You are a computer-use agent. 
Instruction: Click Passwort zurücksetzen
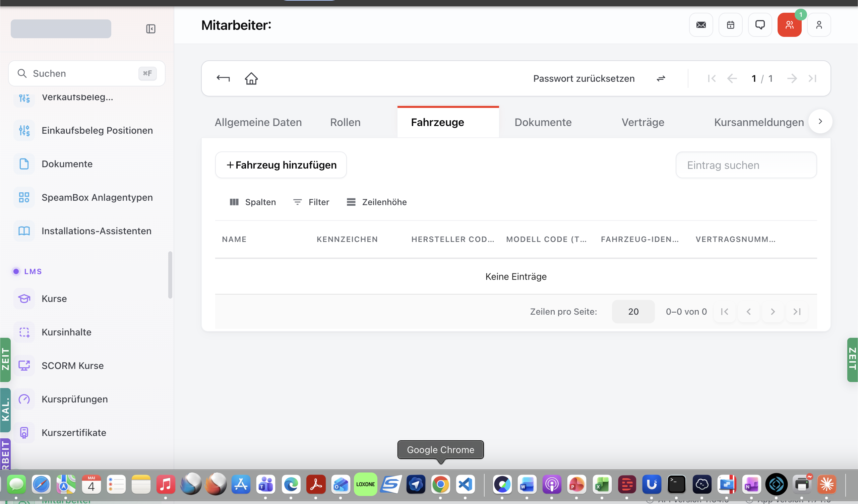coord(584,79)
